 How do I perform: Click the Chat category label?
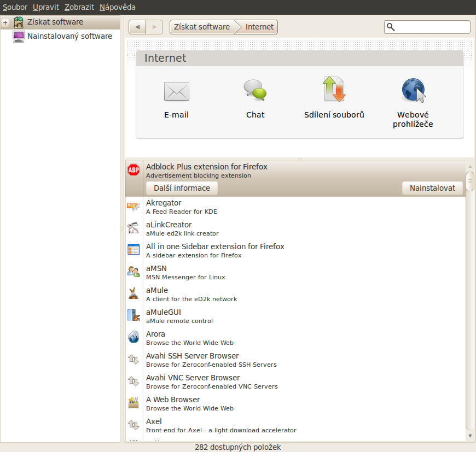(x=256, y=115)
